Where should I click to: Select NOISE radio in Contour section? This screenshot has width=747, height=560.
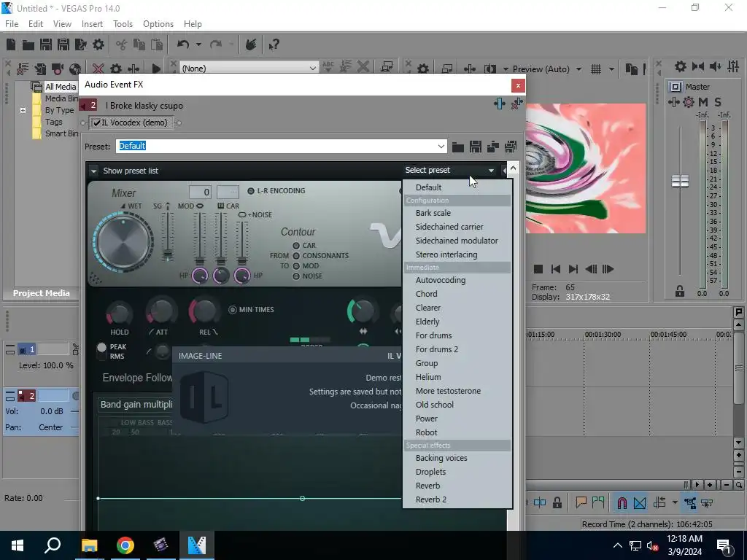[296, 276]
